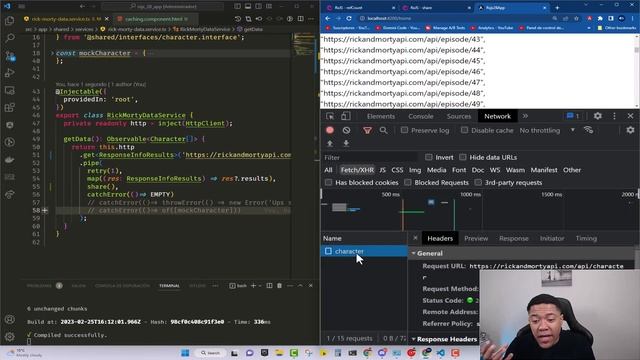Image resolution: width=640 pixels, height=360 pixels.
Task: Switch to the Sources DevTools tab
Action: tap(459, 116)
